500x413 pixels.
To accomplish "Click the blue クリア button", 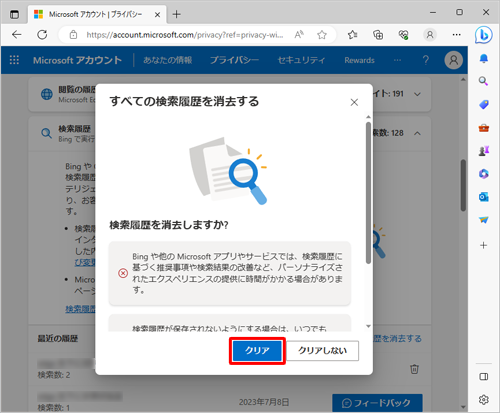I will pos(257,351).
